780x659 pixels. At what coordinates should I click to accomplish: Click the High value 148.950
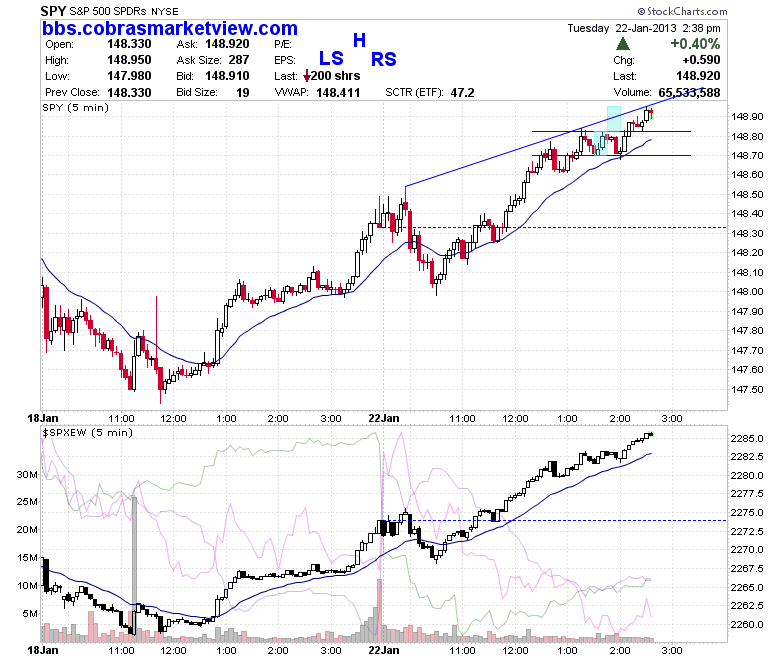(x=129, y=60)
